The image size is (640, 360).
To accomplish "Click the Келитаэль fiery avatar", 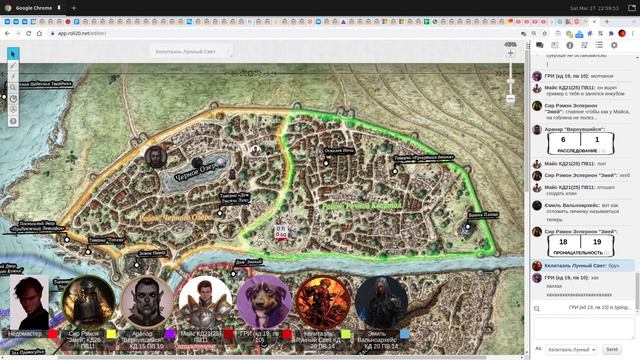I will (322, 302).
